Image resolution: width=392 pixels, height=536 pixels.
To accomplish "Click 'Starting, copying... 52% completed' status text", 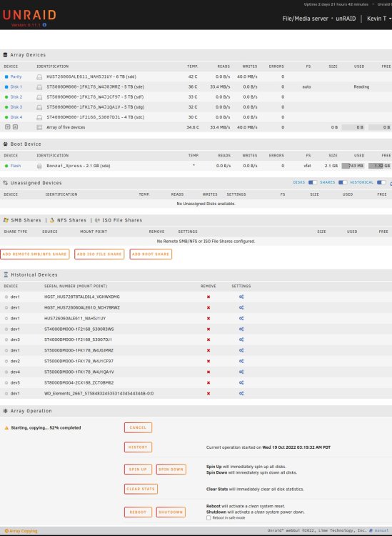I will click(x=46, y=427).
